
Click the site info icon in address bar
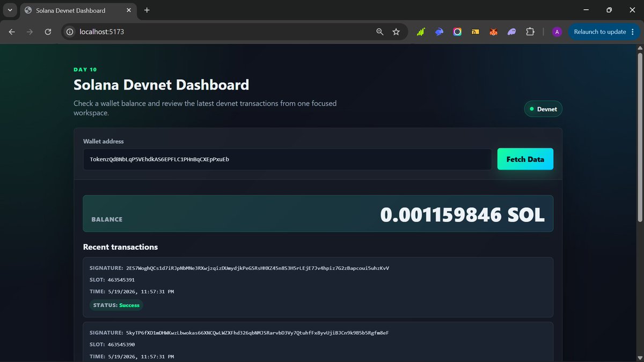(69, 32)
